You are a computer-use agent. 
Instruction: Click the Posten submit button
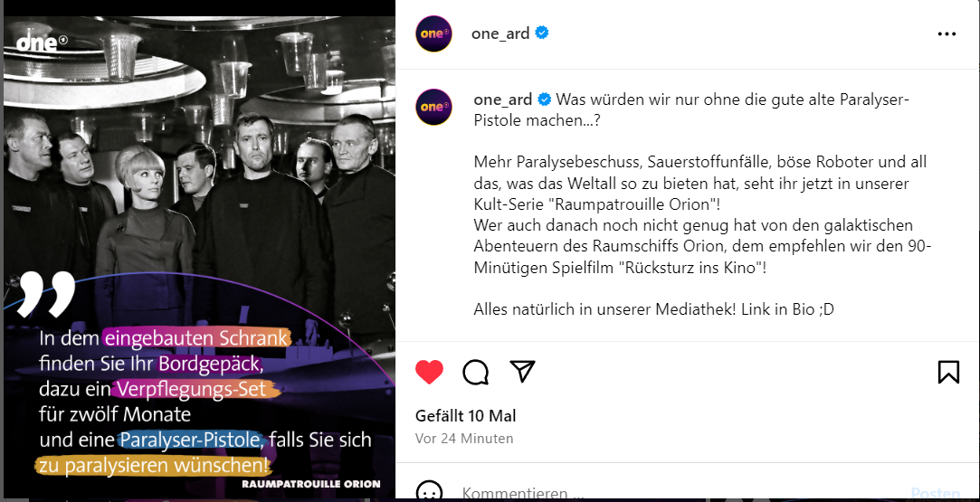click(935, 494)
